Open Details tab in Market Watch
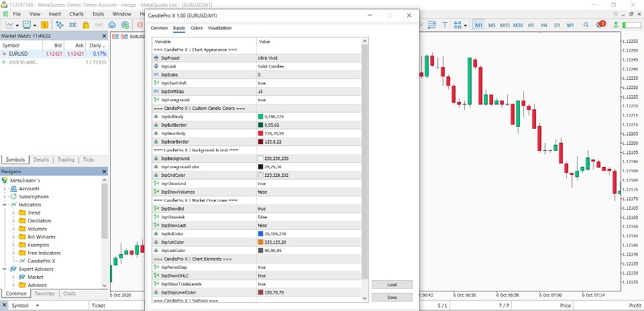The image size is (644, 311). point(41,160)
